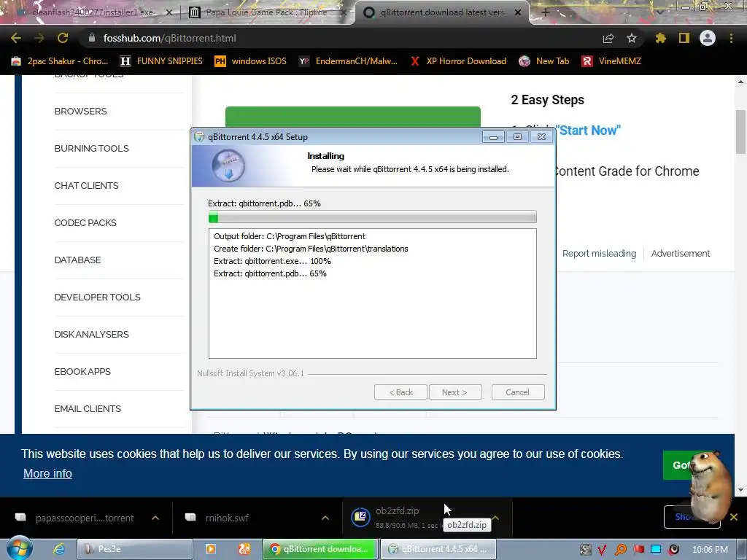Click the "Start Now" link

point(588,130)
